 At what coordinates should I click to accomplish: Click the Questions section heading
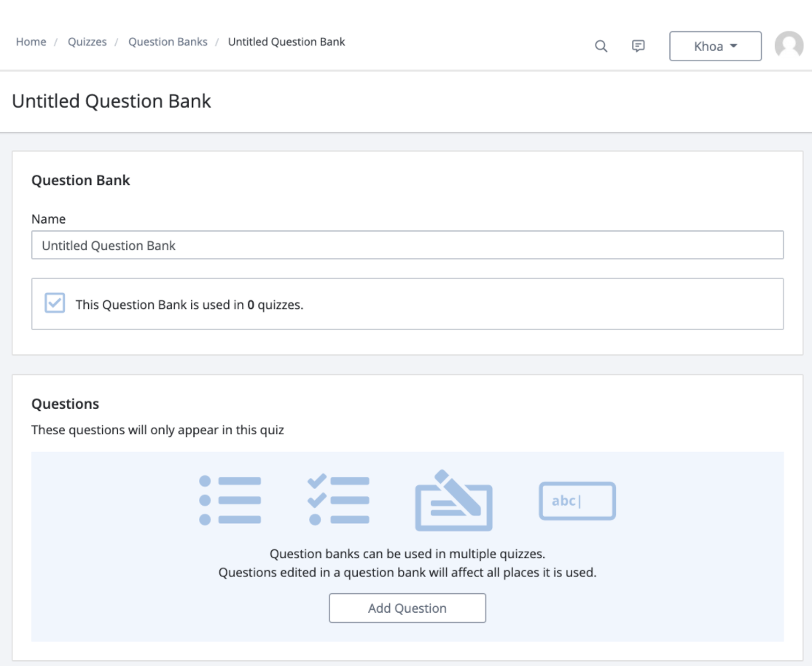tap(65, 404)
